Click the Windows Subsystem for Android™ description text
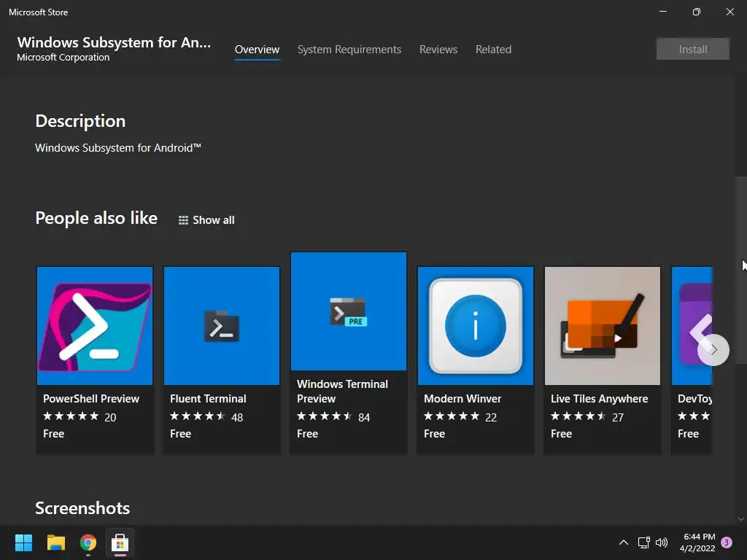Image resolution: width=747 pixels, height=560 pixels. pyautogui.click(x=118, y=147)
